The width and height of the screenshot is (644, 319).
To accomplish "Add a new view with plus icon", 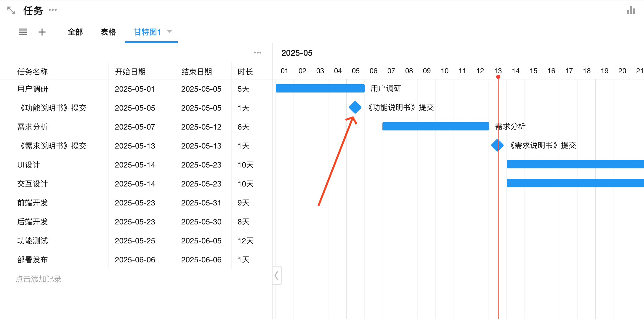I will (42, 32).
